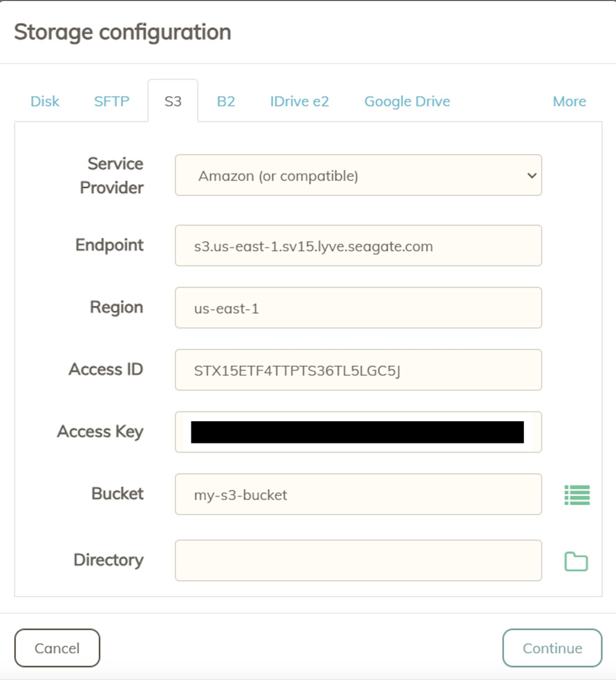Focus the Endpoint input field
The image size is (616, 680).
pos(359,246)
